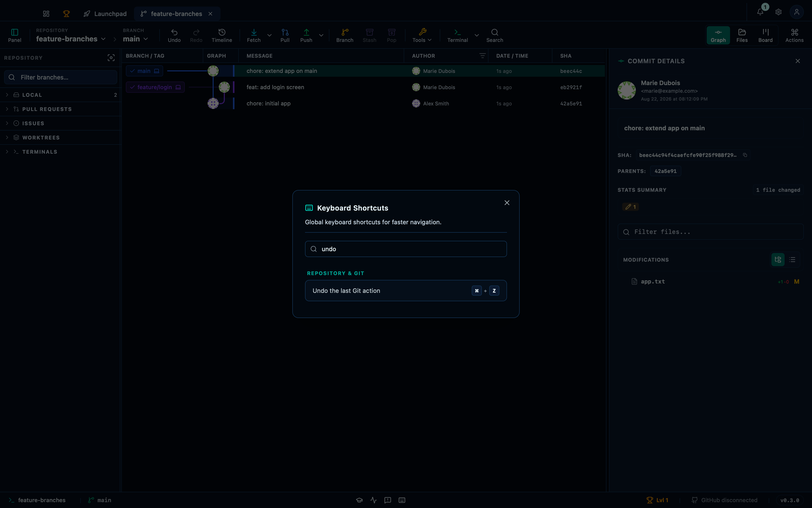The height and width of the screenshot is (508, 812).
Task: Open the Terminal from toolbar
Action: (x=458, y=35)
